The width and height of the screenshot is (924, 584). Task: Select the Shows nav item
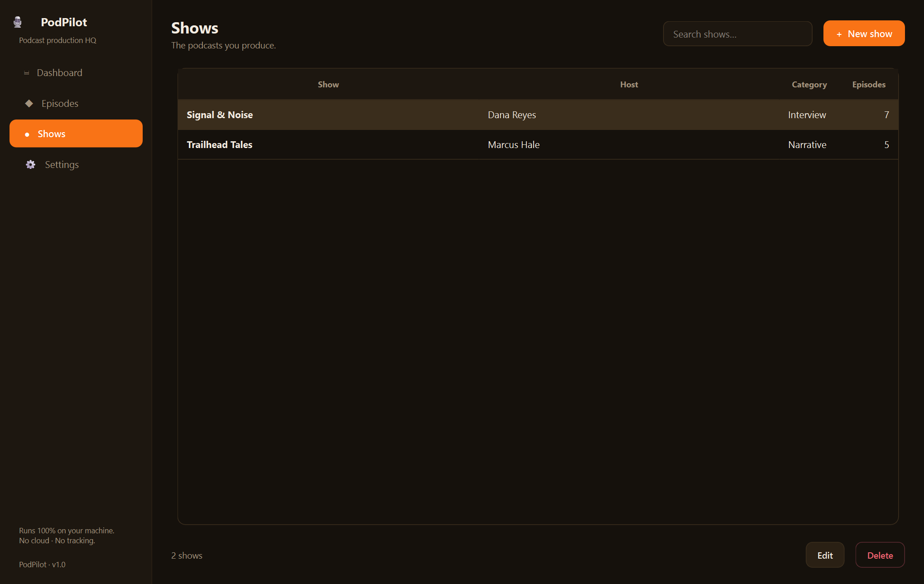click(x=76, y=134)
